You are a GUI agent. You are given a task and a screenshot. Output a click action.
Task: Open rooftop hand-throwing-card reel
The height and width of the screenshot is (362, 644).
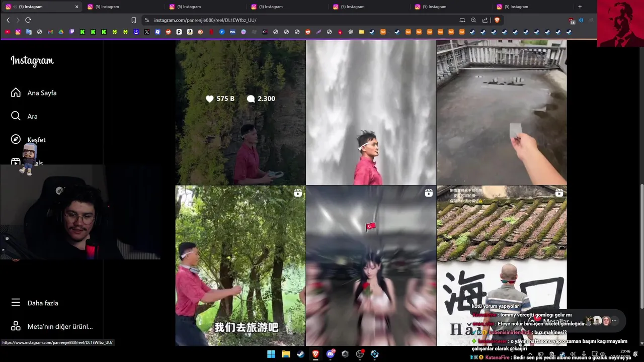[x=502, y=112]
